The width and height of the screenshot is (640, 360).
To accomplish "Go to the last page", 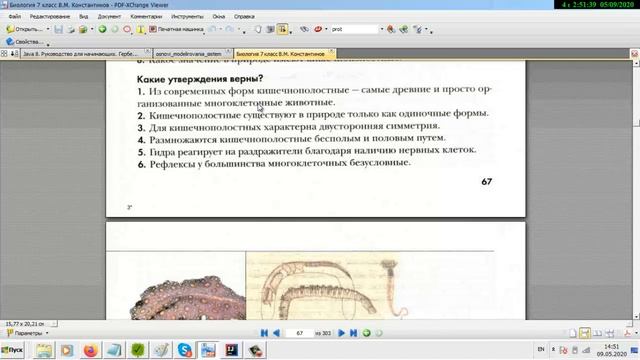I will click(353, 333).
